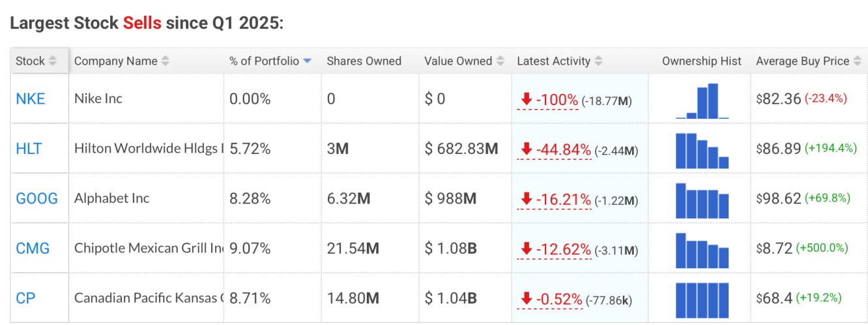Toggle % of Portfolio sort order
Viewport: 868px width, 325px height.
(270, 61)
